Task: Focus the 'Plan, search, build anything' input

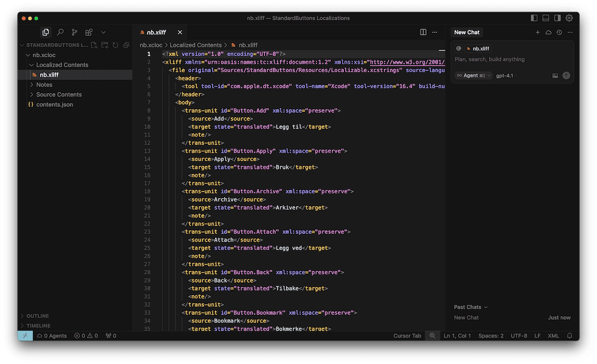Action: [512, 60]
